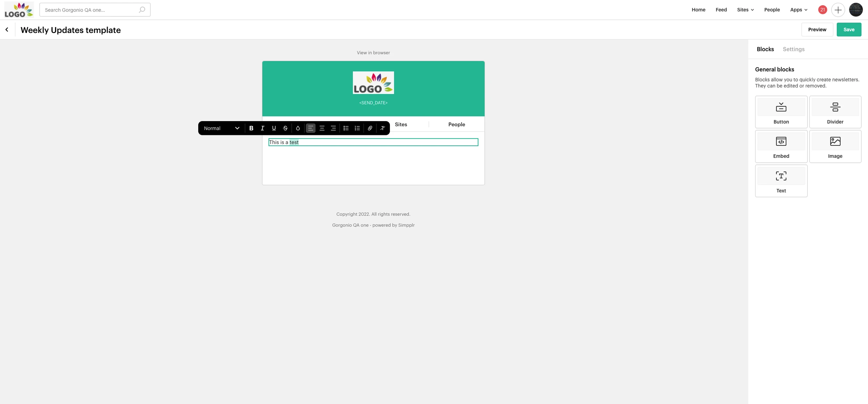Image resolution: width=868 pixels, height=404 pixels.
Task: Toggle left text alignment
Action: pyautogui.click(x=310, y=128)
